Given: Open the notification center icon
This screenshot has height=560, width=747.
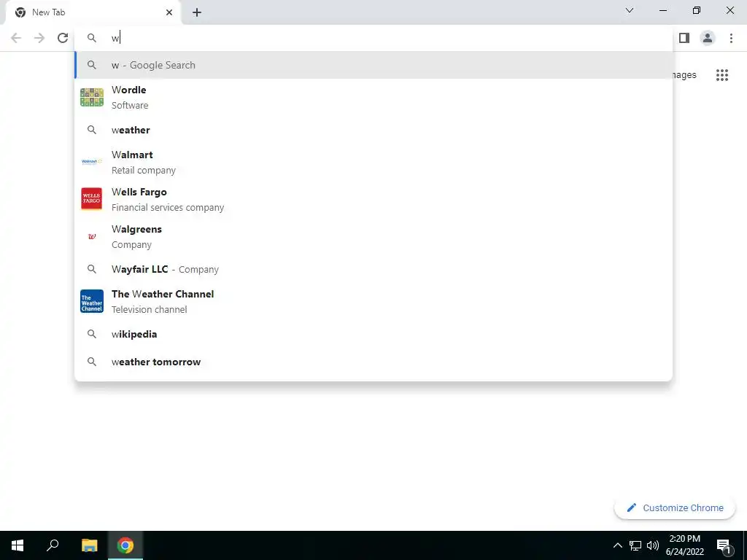Looking at the screenshot, I should [x=724, y=545].
